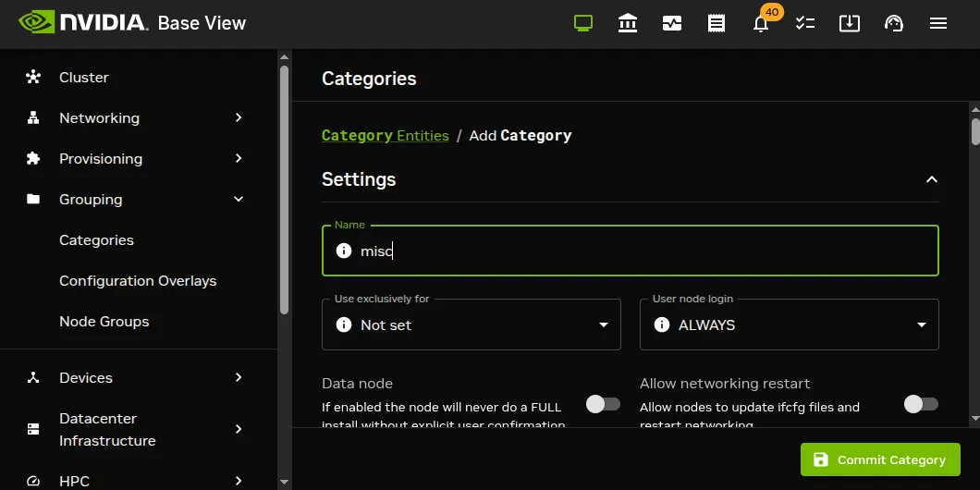This screenshot has height=490, width=980.
Task: Click the Networking sidebar icon
Action: click(33, 118)
